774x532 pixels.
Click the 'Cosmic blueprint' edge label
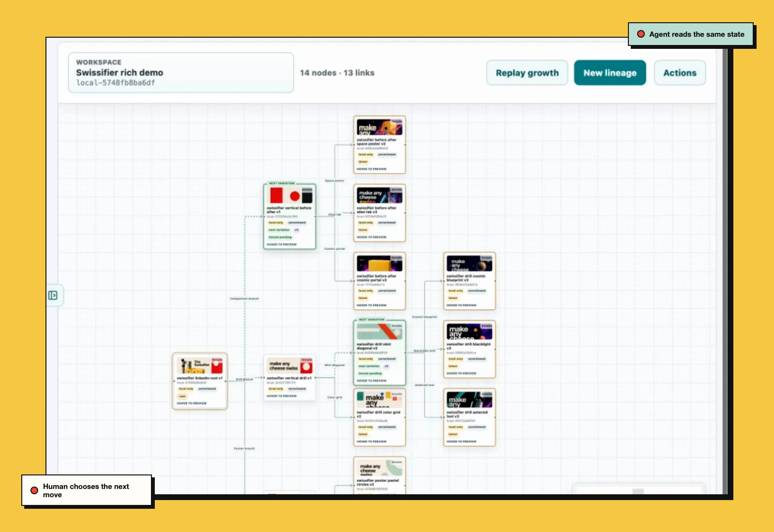[424, 317]
